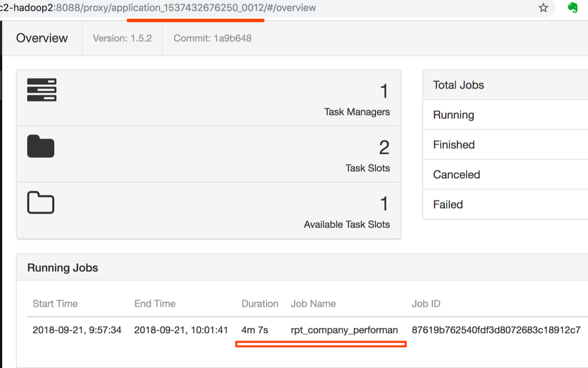This screenshot has height=368, width=588.
Task: Sort by End Time column header
Action: pos(155,304)
